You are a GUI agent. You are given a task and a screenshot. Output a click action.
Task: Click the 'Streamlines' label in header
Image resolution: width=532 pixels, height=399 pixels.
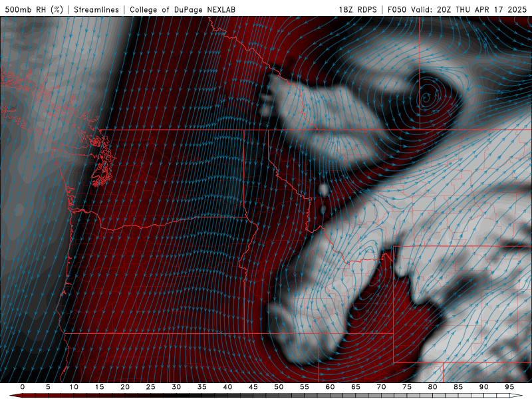point(96,9)
